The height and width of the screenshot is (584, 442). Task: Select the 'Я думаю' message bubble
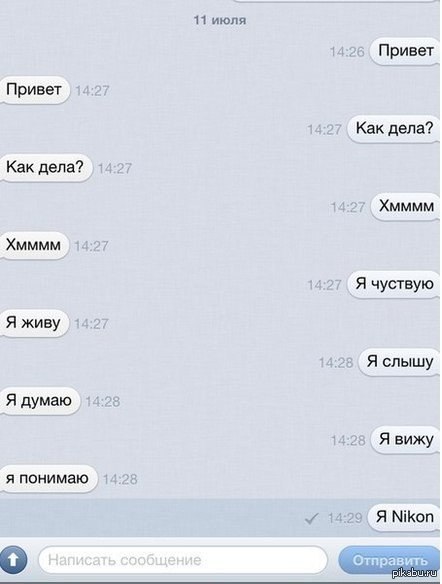pyautogui.click(x=39, y=400)
